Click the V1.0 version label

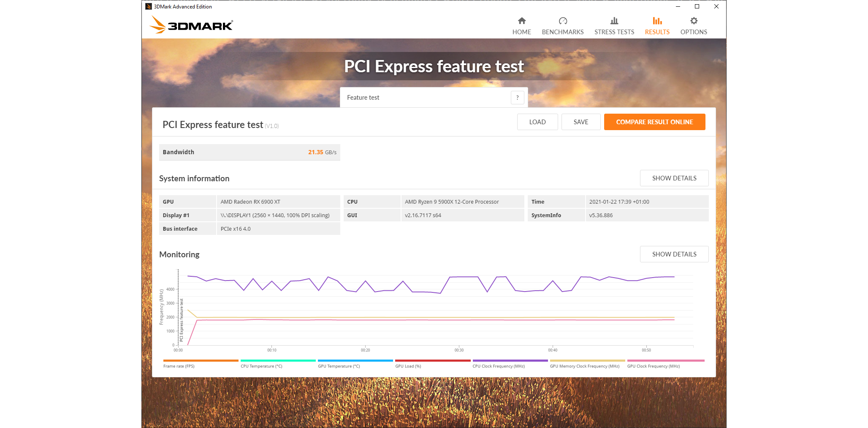(x=272, y=126)
